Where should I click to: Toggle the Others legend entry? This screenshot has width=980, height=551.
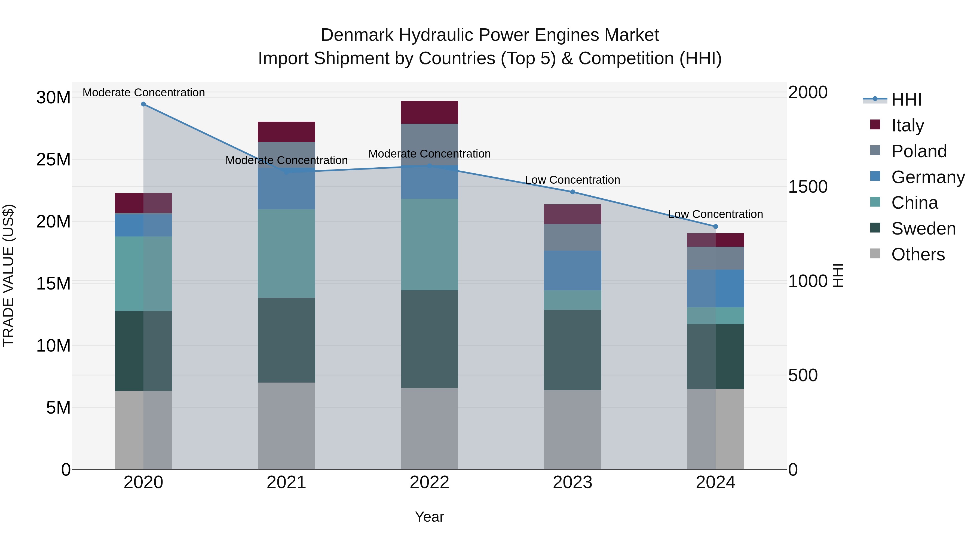tap(907, 254)
